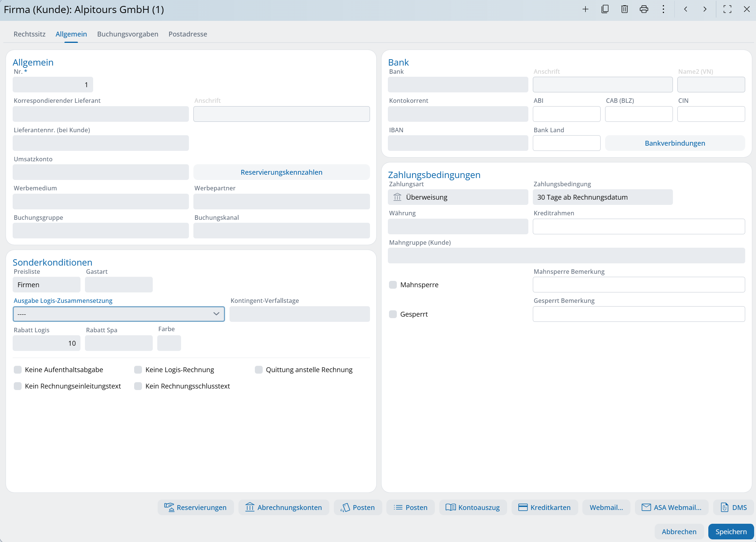Enable Kein Rechnungsschlusstext checkbox

(x=138, y=386)
